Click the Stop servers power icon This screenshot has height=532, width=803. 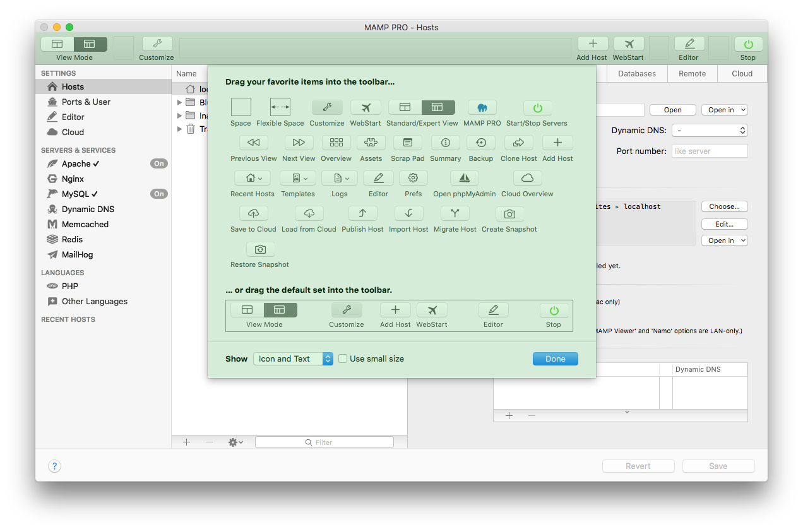tap(748, 44)
